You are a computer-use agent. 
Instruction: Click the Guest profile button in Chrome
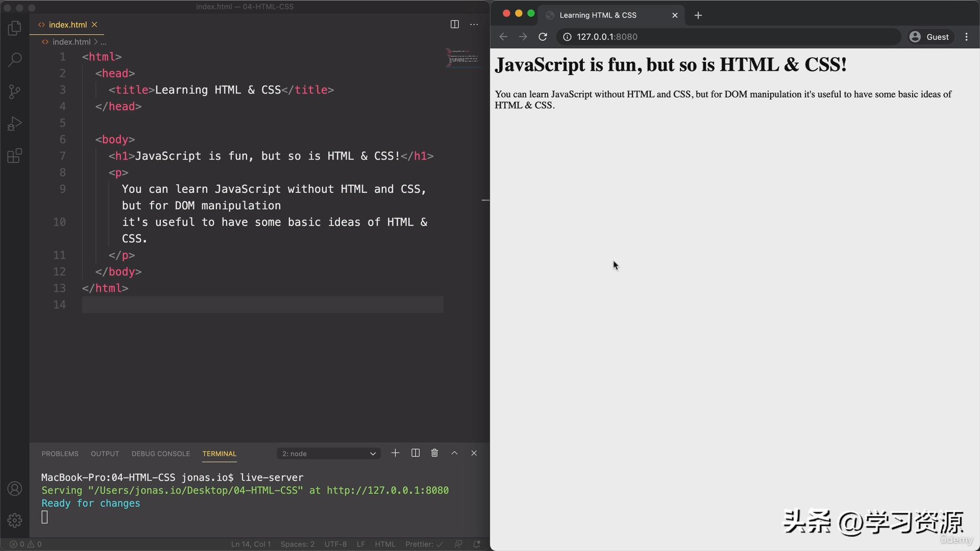[930, 36]
